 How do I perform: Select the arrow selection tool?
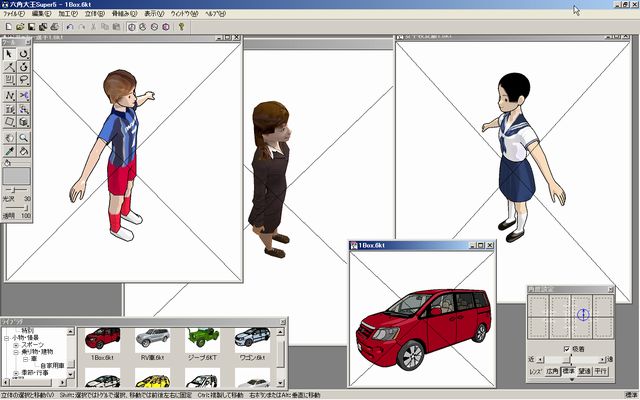tap(9, 54)
